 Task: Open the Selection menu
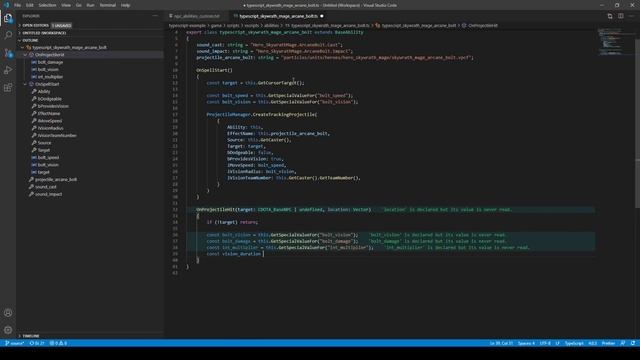pos(47,5)
